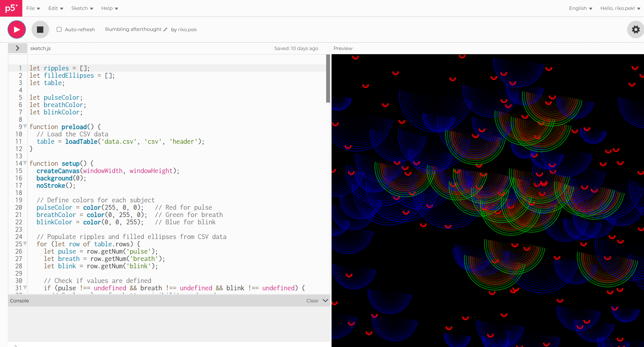Click the '// Populate ripples and filled ellipses' comment
The image size is (644, 347).
click(x=132, y=237)
